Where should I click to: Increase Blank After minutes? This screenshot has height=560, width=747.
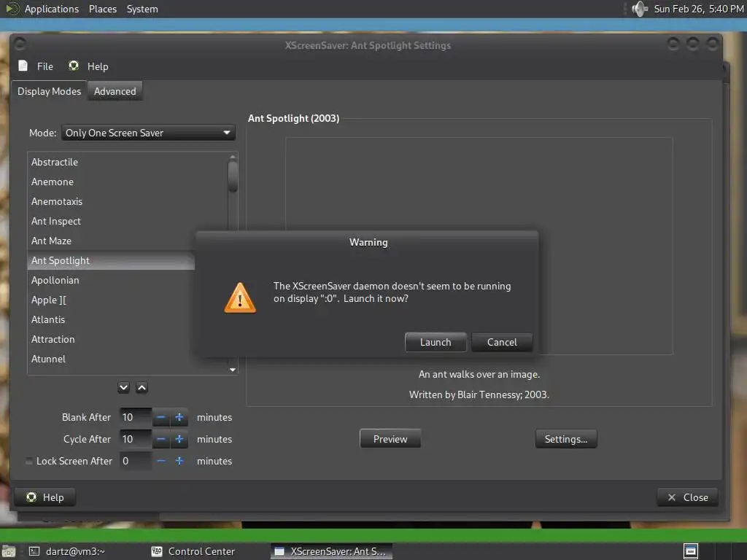coord(179,417)
